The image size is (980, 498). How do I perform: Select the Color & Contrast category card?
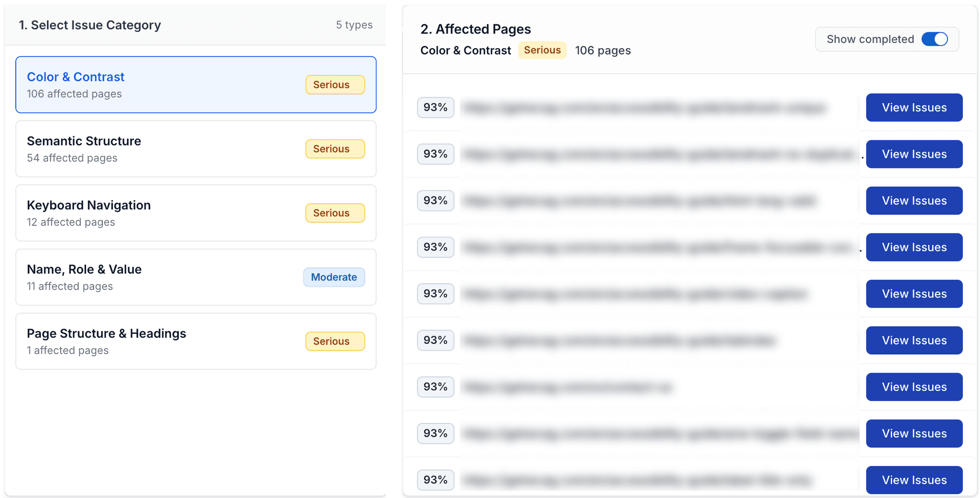point(195,85)
